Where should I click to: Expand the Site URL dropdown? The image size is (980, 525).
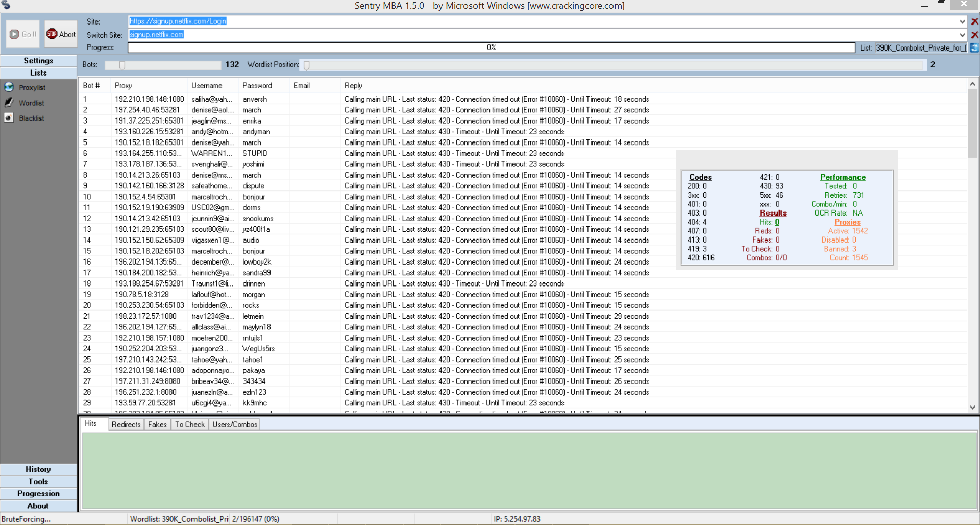point(962,21)
